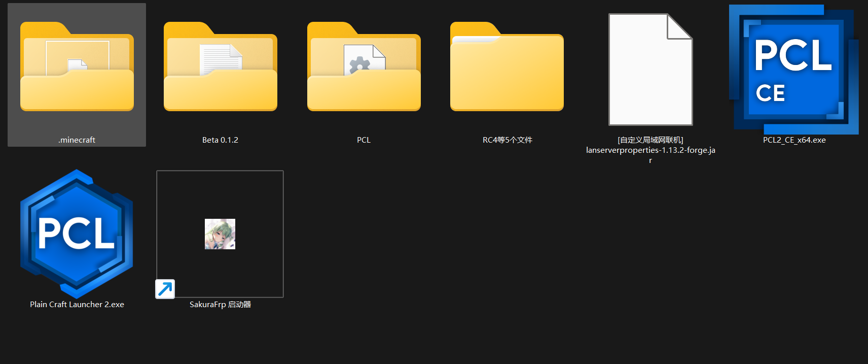
Task: Select the PCL folder with gear file
Action: pos(364,66)
